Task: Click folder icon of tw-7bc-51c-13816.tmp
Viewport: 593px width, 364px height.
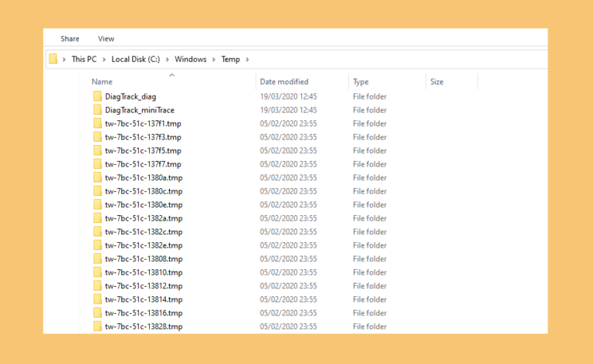Action: point(97,312)
